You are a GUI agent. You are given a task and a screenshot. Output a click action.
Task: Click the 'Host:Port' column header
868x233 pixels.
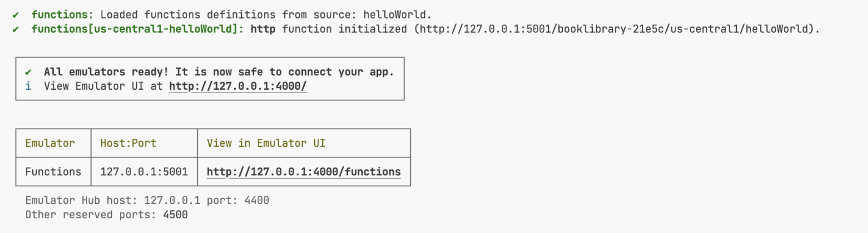coord(128,143)
